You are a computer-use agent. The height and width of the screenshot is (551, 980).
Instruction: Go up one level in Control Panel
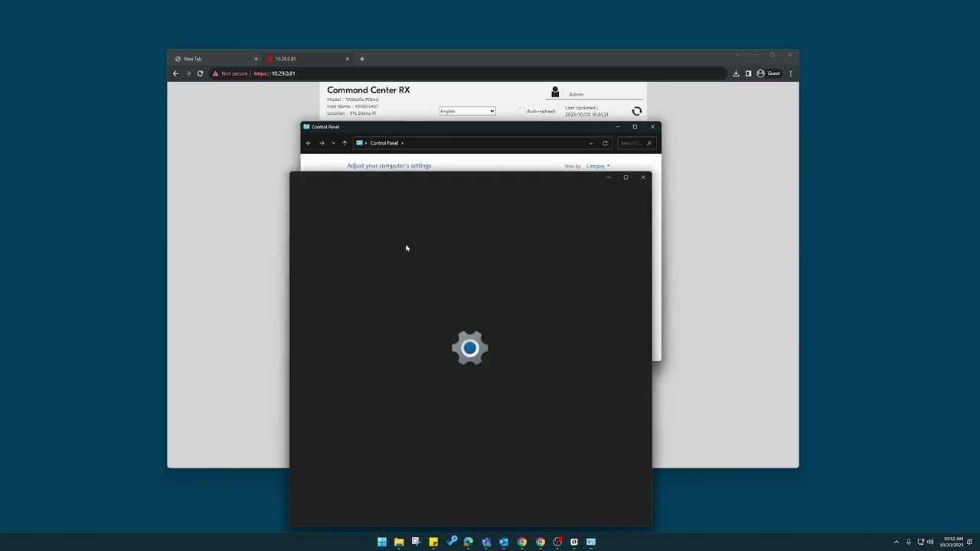(345, 143)
